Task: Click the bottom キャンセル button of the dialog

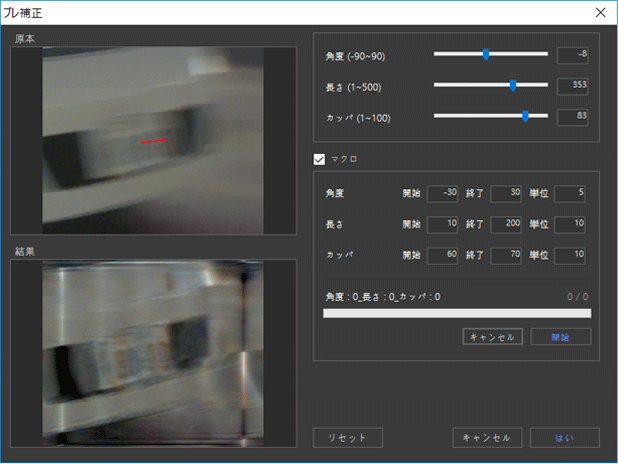Action: 487,437
